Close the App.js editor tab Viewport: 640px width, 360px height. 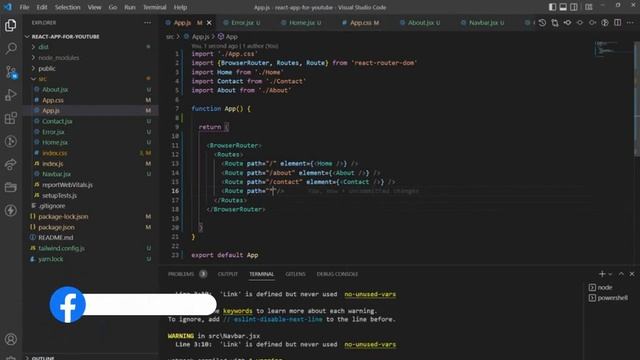point(209,23)
